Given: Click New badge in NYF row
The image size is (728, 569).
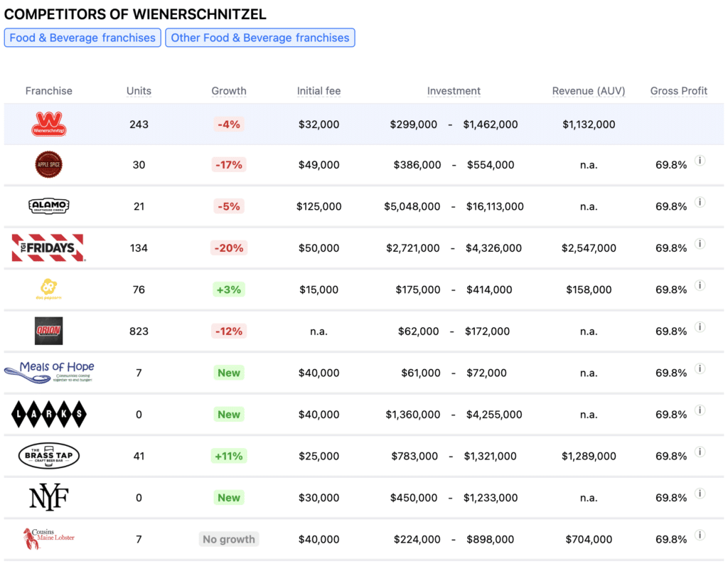Looking at the screenshot, I should point(229,497).
